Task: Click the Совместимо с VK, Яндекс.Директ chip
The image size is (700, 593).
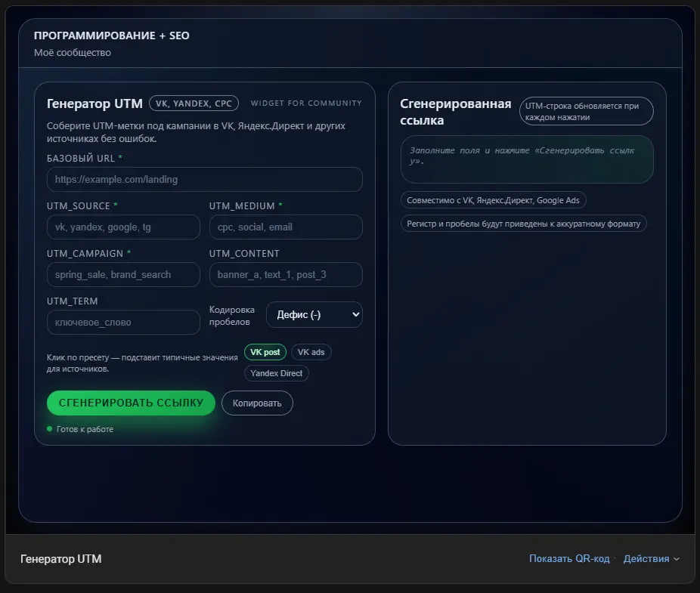Action: (494, 200)
